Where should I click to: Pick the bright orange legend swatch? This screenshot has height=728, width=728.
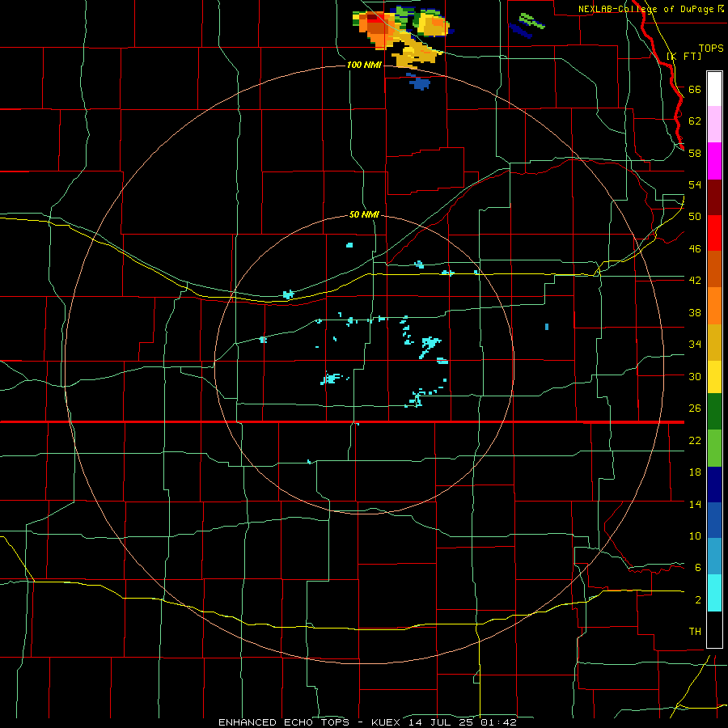pyautogui.click(x=714, y=305)
